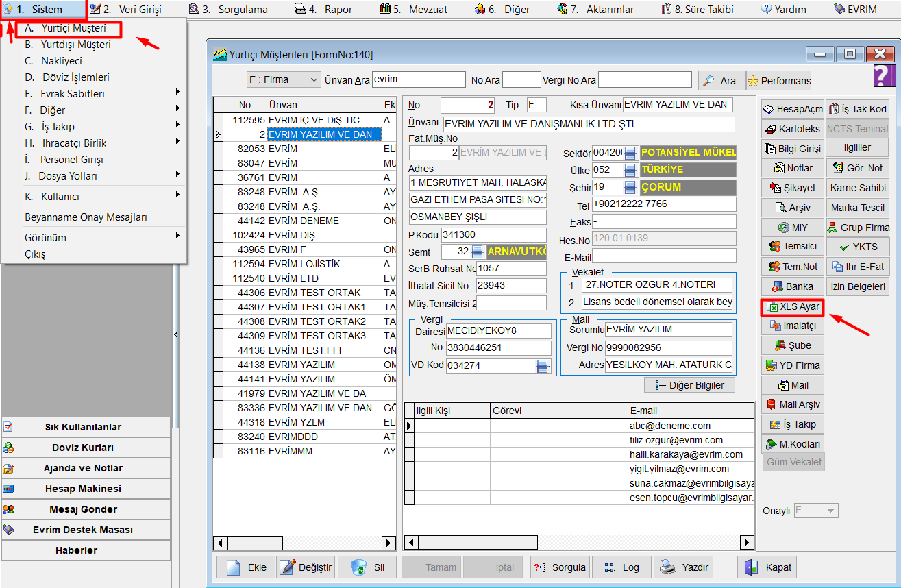This screenshot has width=901, height=588.
Task: Click the Değiştir edit button
Action: click(306, 567)
